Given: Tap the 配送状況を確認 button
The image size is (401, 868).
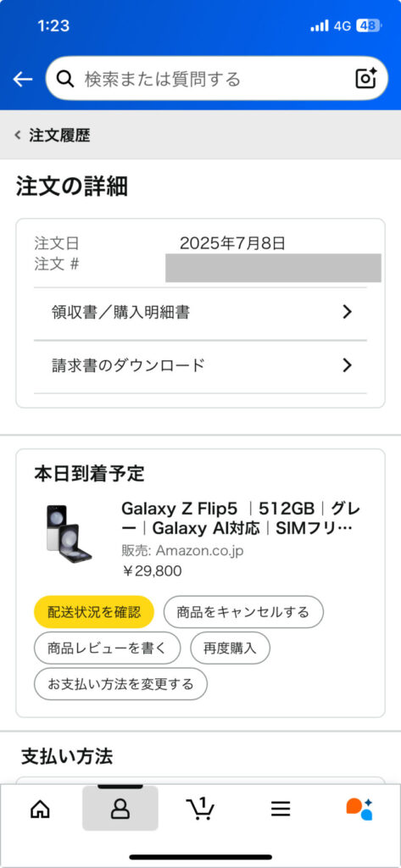Looking at the screenshot, I should tap(93, 612).
